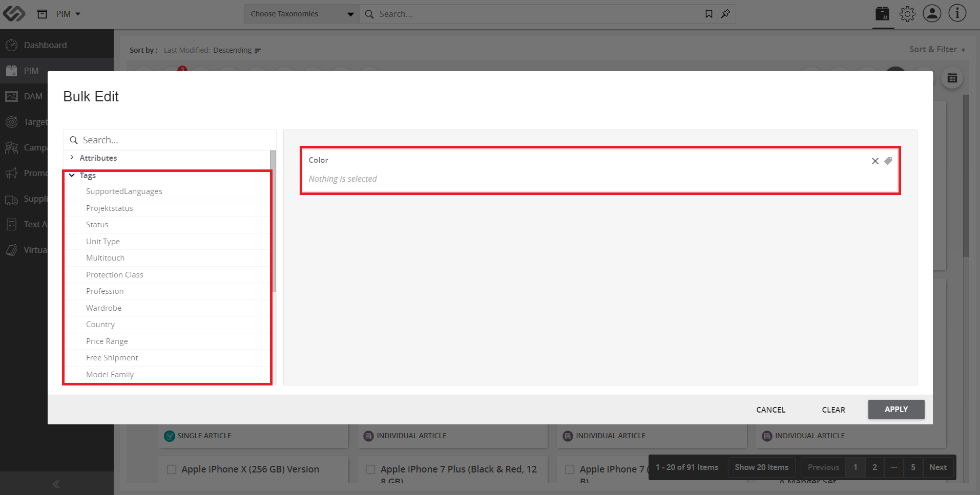Click the APPLY button

[x=896, y=410]
